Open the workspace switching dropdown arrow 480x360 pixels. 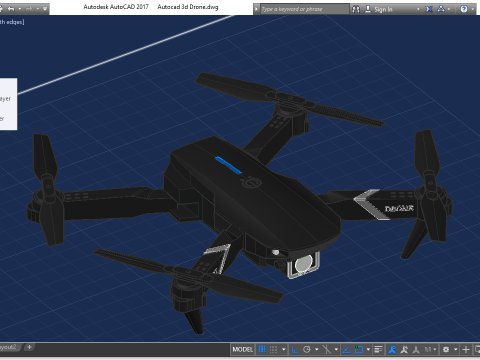coord(456,349)
